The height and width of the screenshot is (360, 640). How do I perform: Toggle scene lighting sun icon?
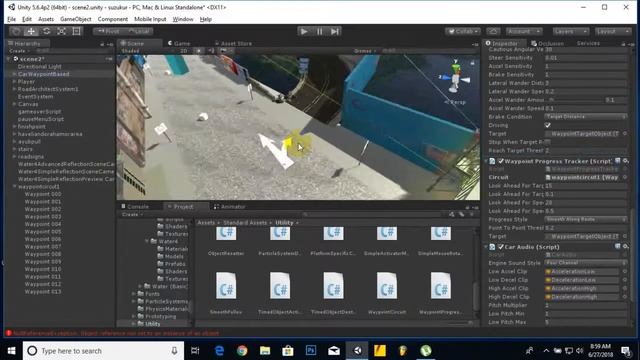point(199,51)
